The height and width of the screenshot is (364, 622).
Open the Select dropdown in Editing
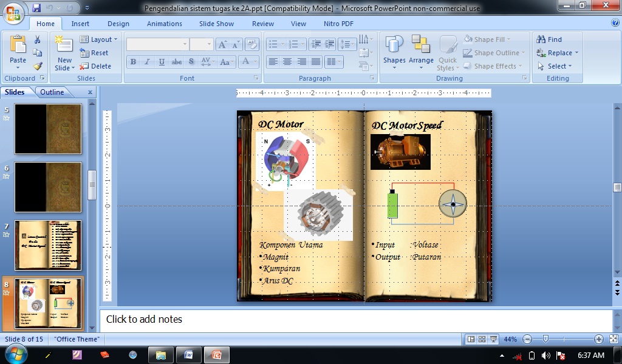tap(555, 66)
